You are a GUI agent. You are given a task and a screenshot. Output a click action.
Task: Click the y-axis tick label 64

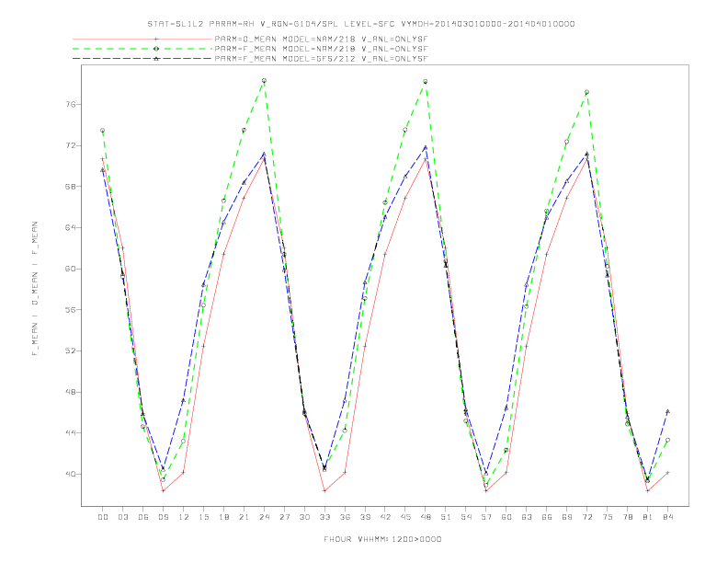(x=70, y=227)
